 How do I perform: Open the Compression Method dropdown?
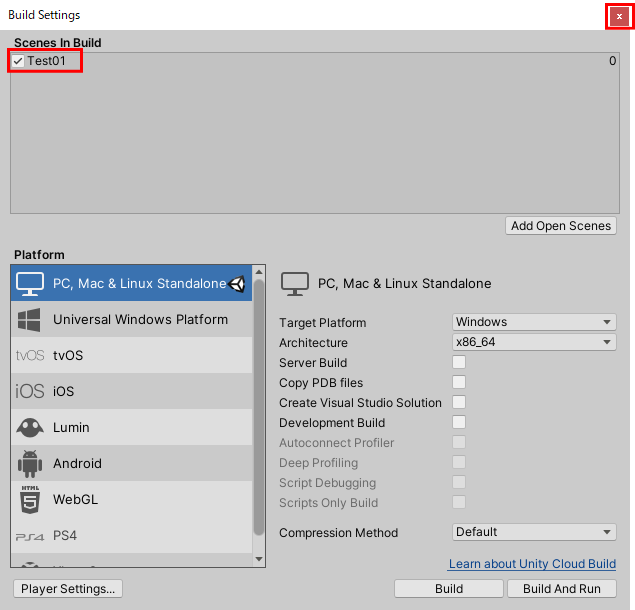pyautogui.click(x=534, y=532)
